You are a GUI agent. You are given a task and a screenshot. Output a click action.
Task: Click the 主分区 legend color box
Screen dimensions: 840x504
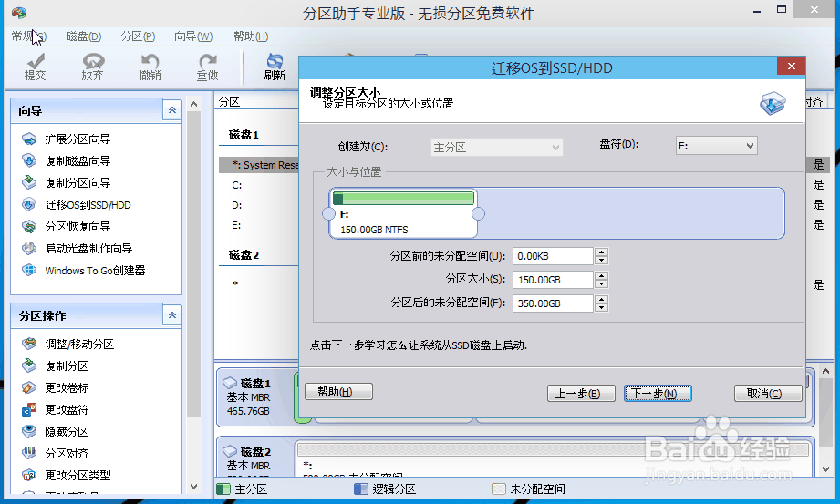coord(223,489)
